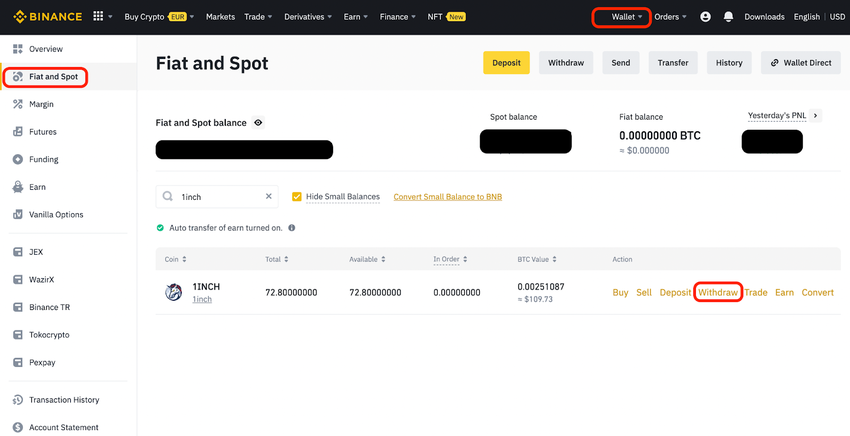This screenshot has height=436, width=850.
Task: Clear the 1inch search field
Action: (268, 197)
